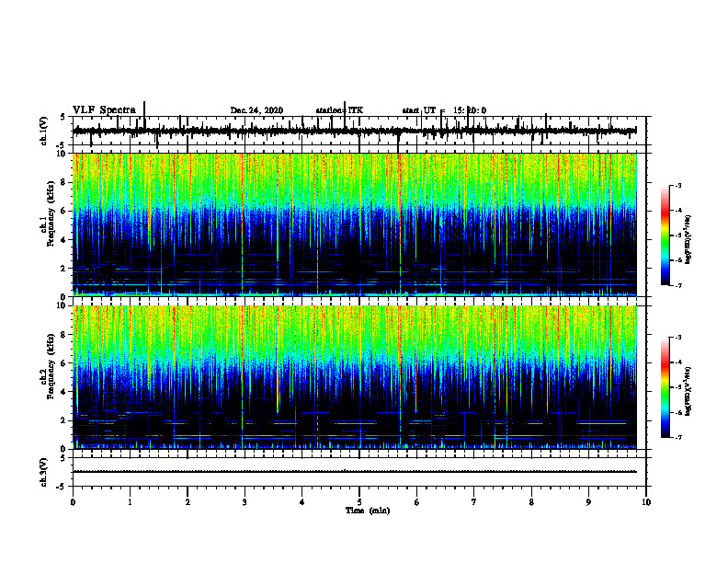
Task: Click the time axis tick label "0"
Action: click(73, 502)
